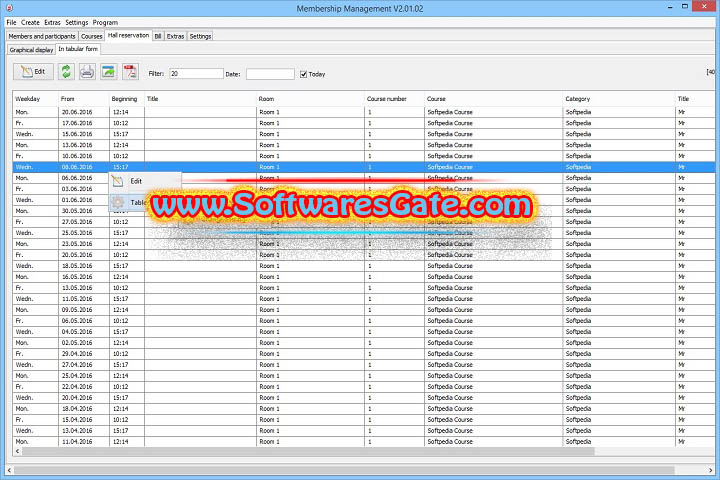Click the export icon with green arrow
This screenshot has width=720, height=480.
pos(108,72)
